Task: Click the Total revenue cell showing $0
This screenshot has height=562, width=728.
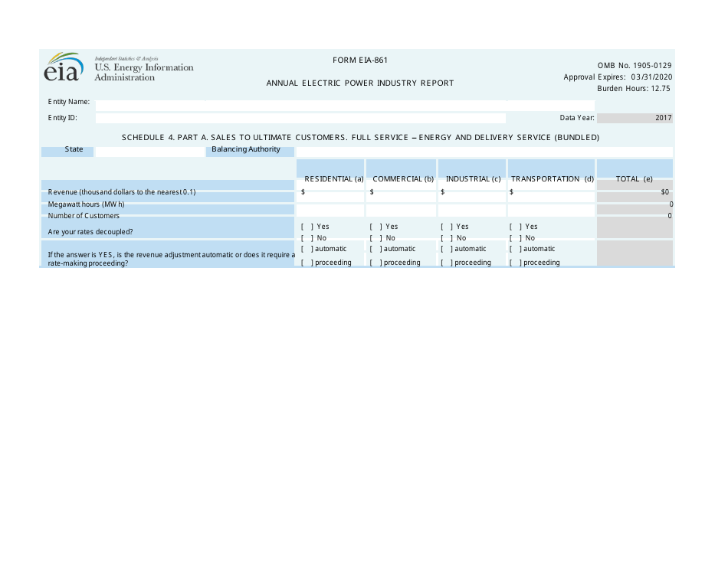Action: point(635,192)
